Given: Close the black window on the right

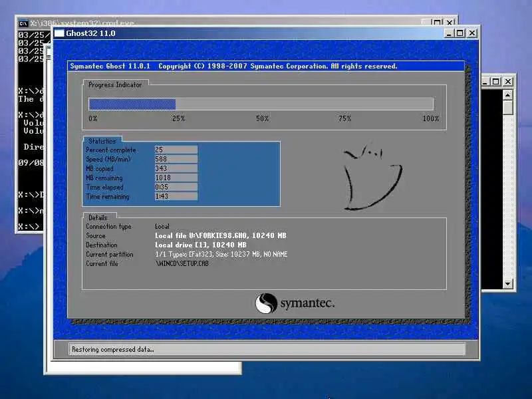Looking at the screenshot, I should click(x=508, y=82).
